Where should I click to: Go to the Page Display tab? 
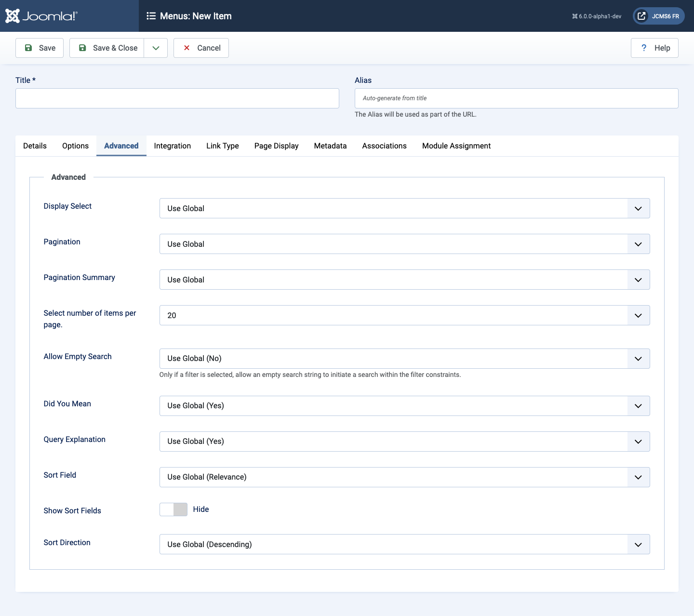[x=277, y=146]
